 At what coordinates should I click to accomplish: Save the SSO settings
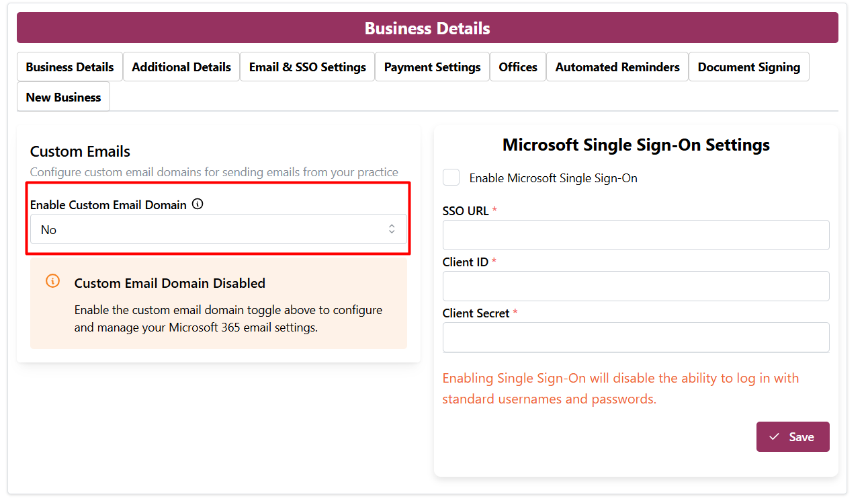pos(793,437)
